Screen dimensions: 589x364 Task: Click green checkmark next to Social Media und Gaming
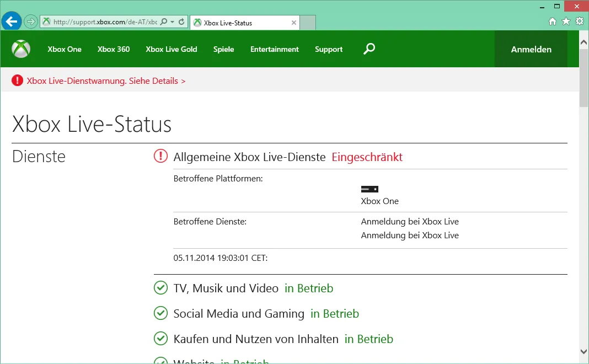click(161, 313)
